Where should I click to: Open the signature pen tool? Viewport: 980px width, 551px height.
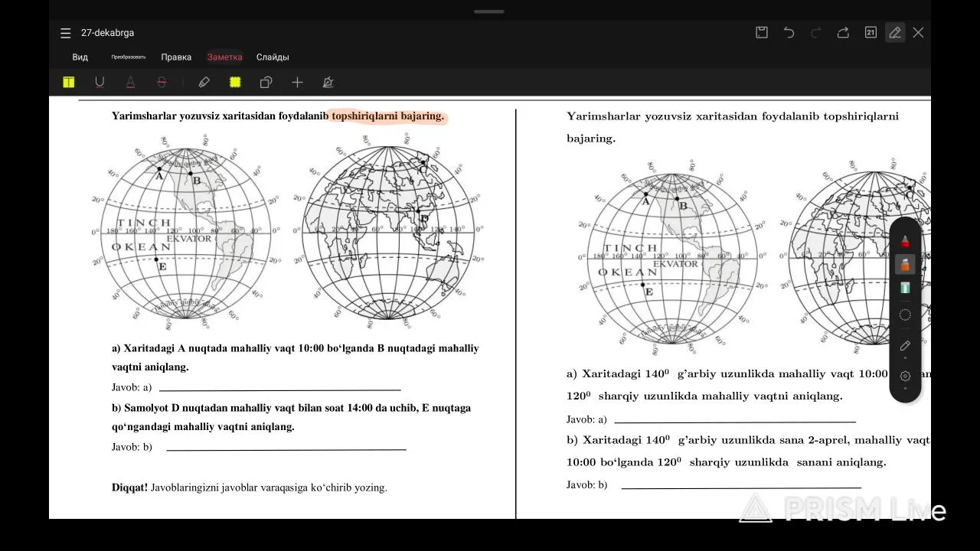(328, 82)
